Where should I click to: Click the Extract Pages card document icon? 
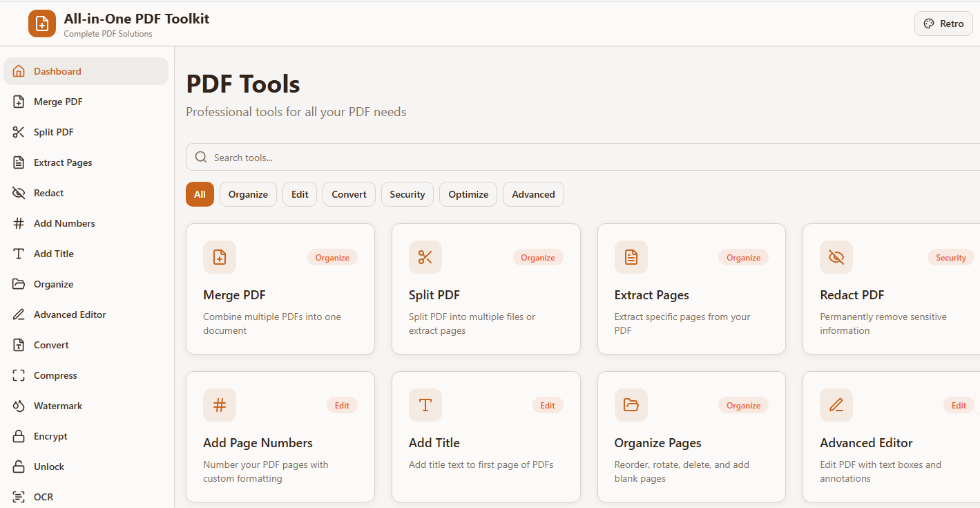[x=631, y=257]
